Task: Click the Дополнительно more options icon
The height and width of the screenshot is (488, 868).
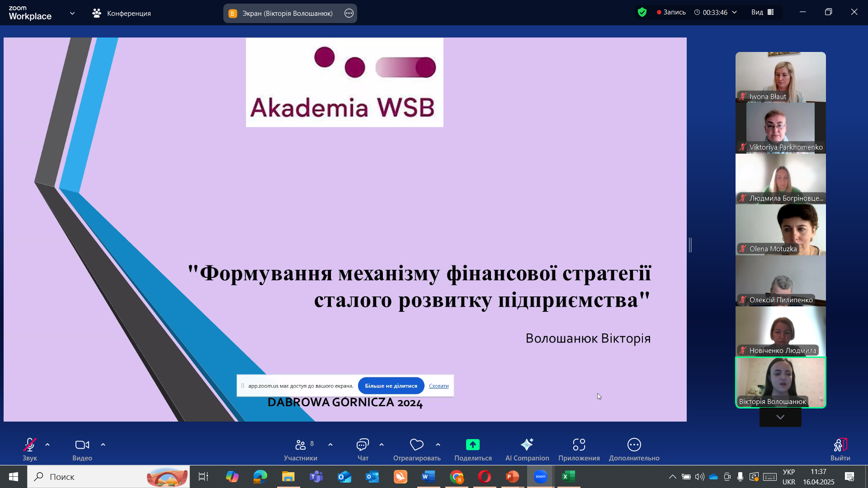Action: 634,445
